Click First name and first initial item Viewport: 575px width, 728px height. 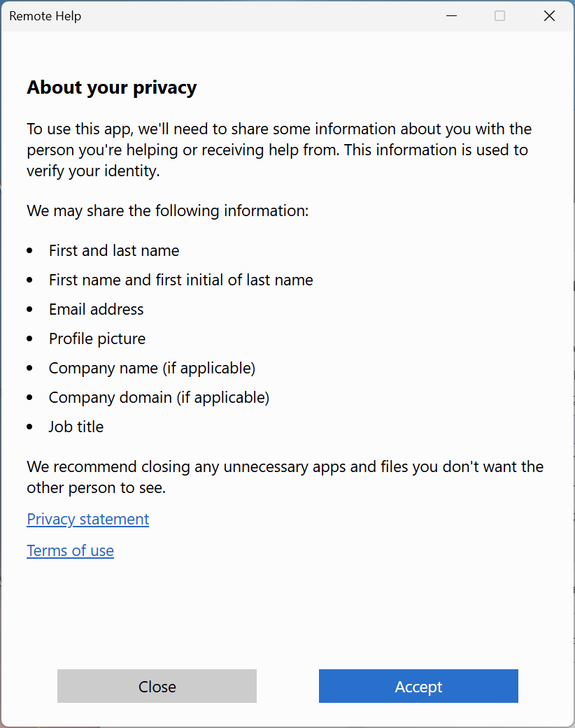(x=181, y=280)
